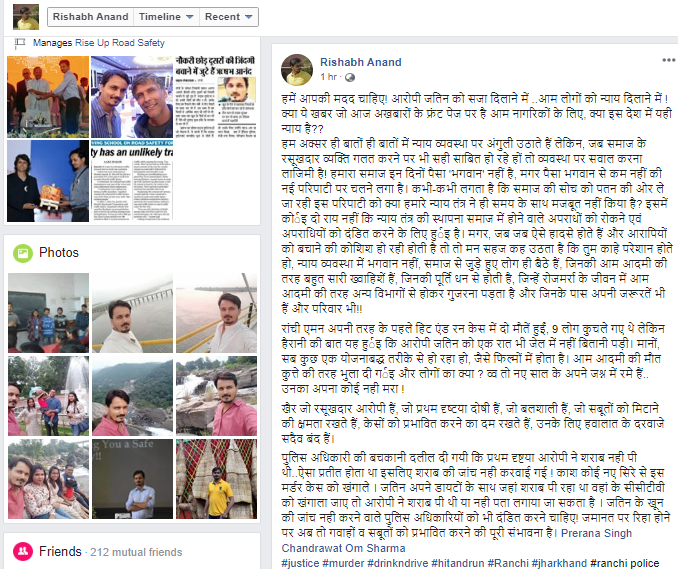Viewport: 678px width, 569px height.
Task: Open post options three-dots menu
Action: pos(668,60)
